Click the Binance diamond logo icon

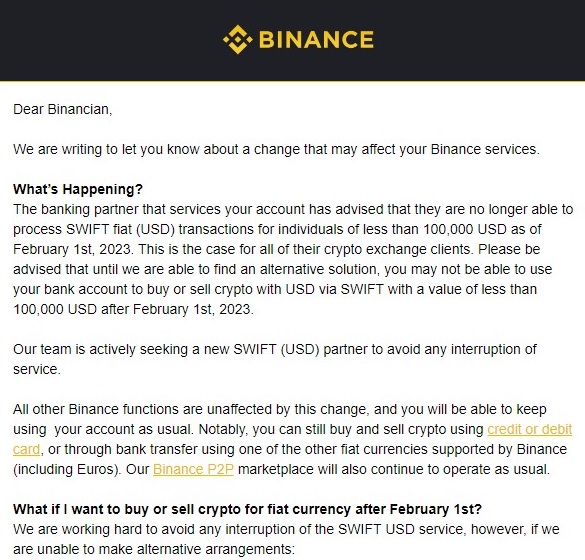coord(238,39)
